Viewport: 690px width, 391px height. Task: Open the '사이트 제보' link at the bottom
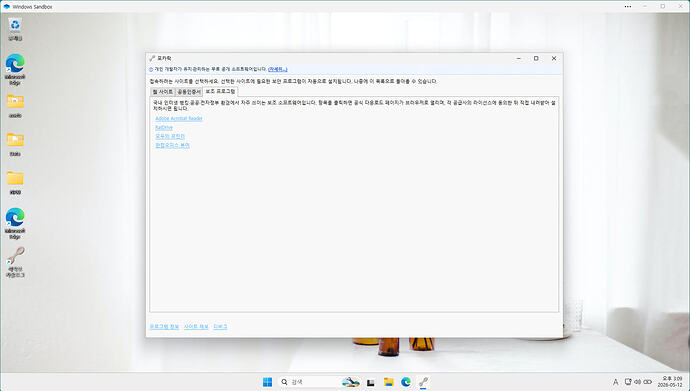196,327
